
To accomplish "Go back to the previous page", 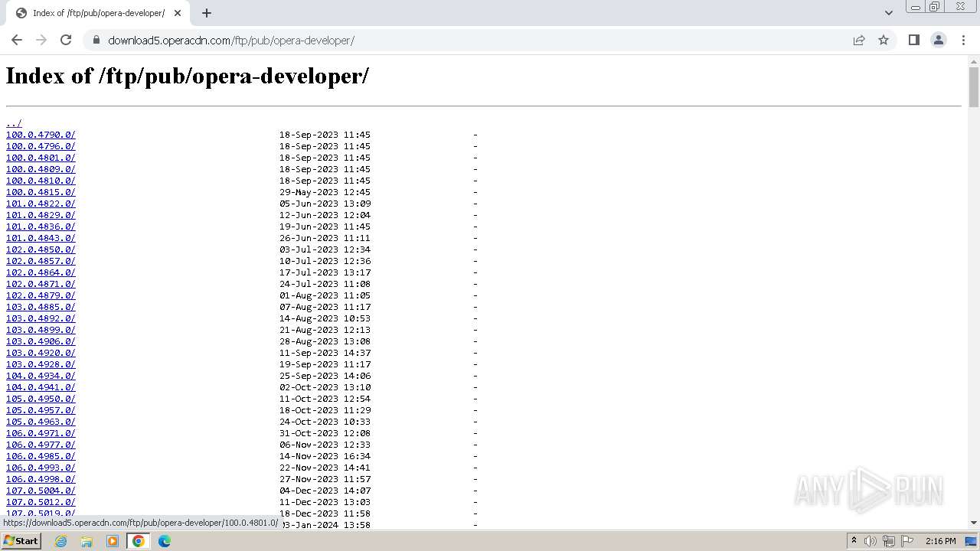I will tap(17, 40).
